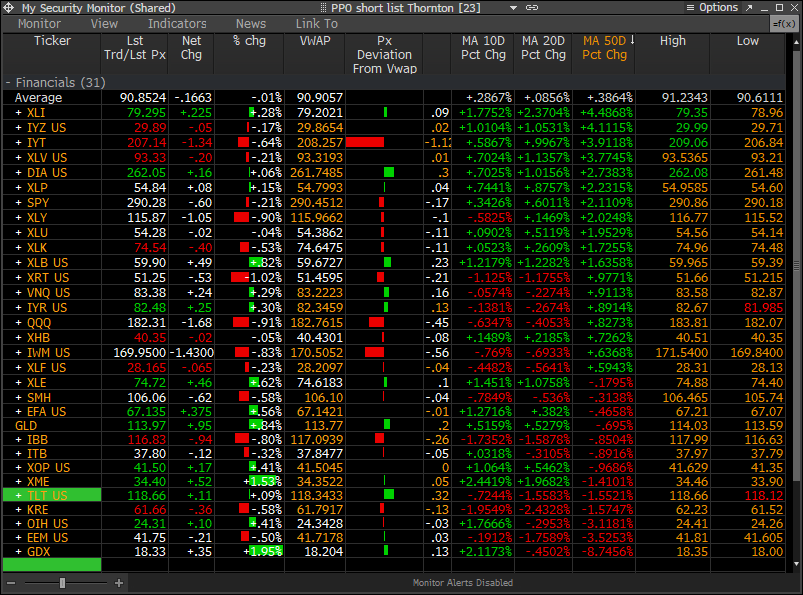Image resolution: width=803 pixels, height=595 pixels.
Task: Open the News menu
Action: (x=250, y=24)
